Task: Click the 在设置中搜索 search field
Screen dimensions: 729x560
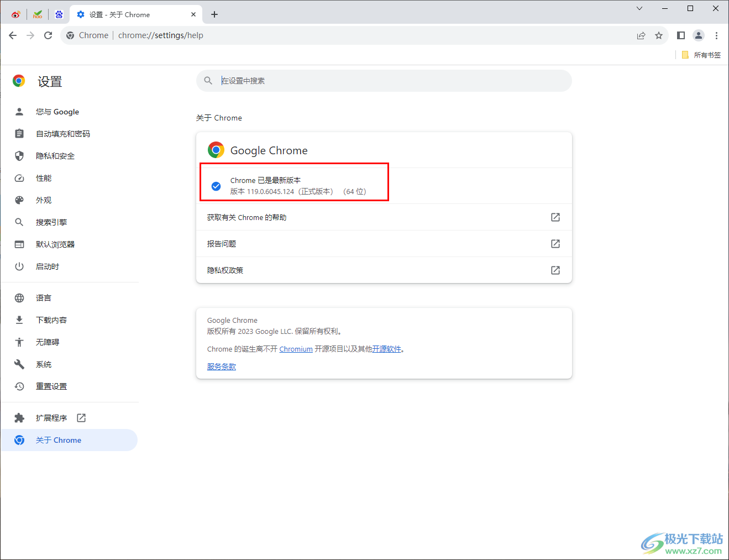Action: tap(384, 81)
